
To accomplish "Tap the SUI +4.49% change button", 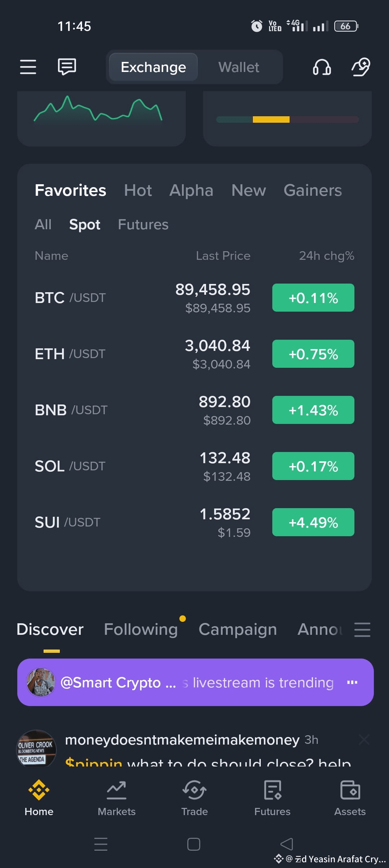I will click(313, 522).
